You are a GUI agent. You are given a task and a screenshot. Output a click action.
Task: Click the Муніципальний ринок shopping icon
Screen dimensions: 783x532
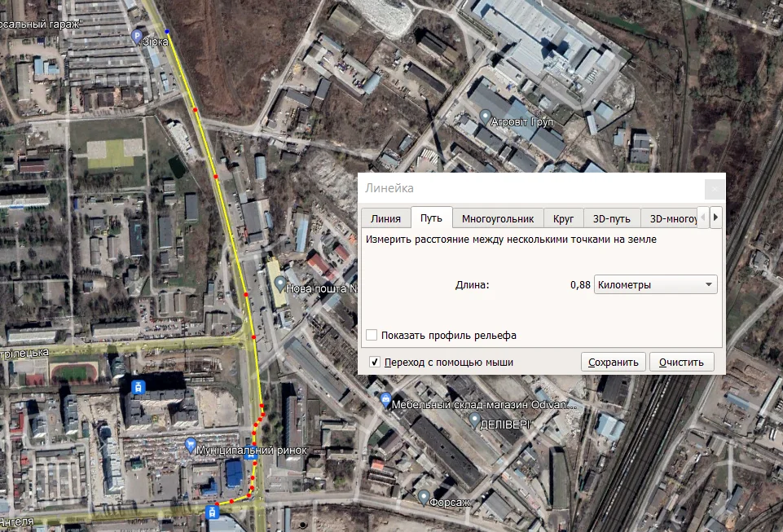[191, 446]
